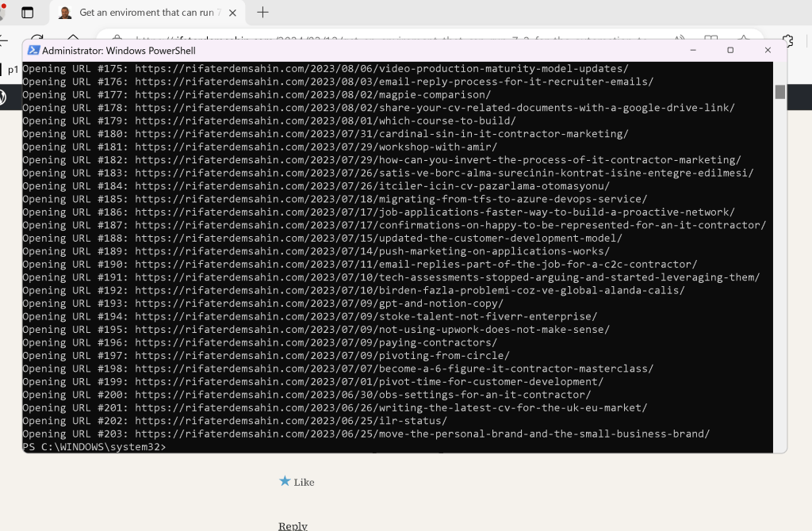This screenshot has height=531, width=812.
Task: Click the browser tab actions icon
Action: (x=28, y=13)
